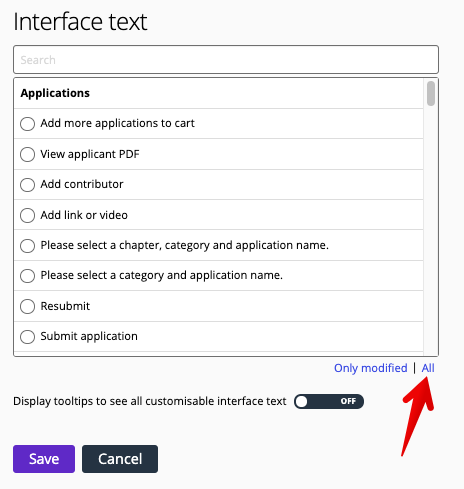Click the 'Applications' section header
Image resolution: width=464 pixels, height=489 pixels.
click(55, 93)
